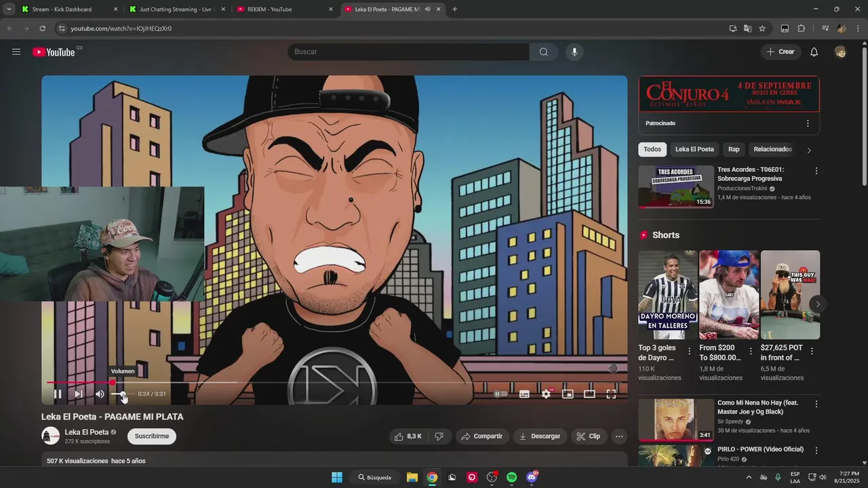Switch to miniplayer mode
Screen dimensions: 868x488
(568, 394)
